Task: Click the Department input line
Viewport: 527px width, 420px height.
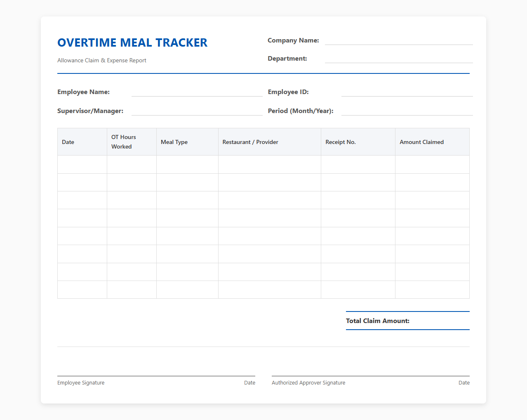Action: (x=399, y=59)
